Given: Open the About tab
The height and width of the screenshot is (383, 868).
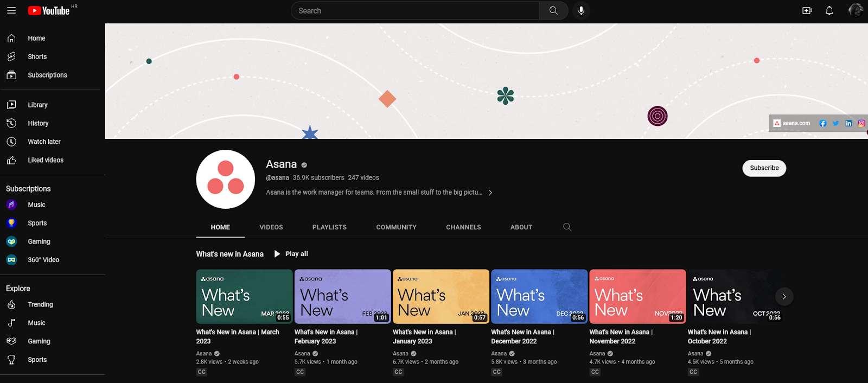Looking at the screenshot, I should click(x=521, y=227).
